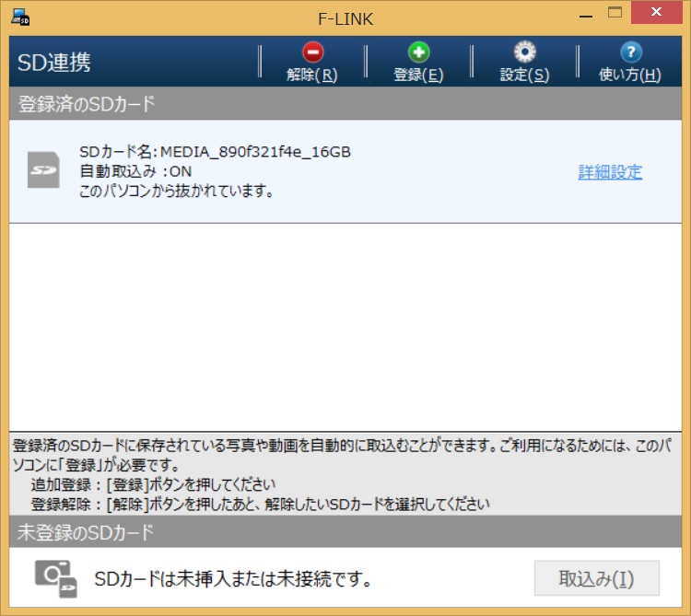This screenshot has height=616, width=691.
Task: Open settings with the 設定 gear icon
Action: (524, 53)
